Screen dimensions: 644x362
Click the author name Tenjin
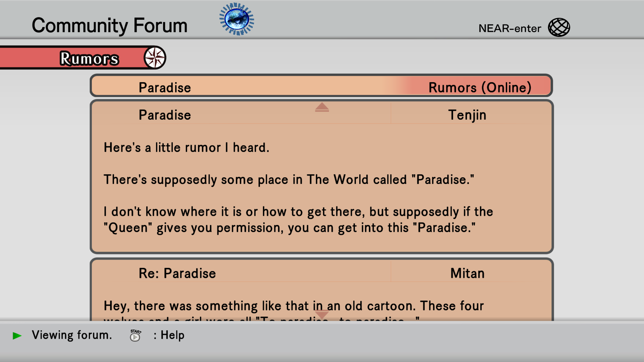[467, 115]
